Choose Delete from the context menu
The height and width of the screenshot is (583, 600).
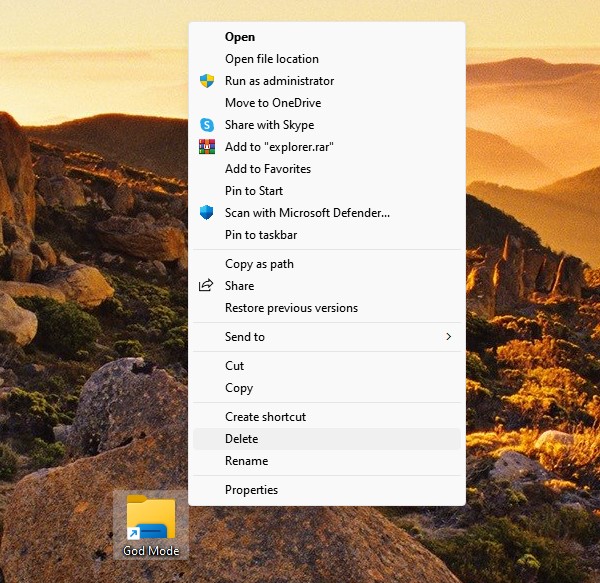pos(327,439)
